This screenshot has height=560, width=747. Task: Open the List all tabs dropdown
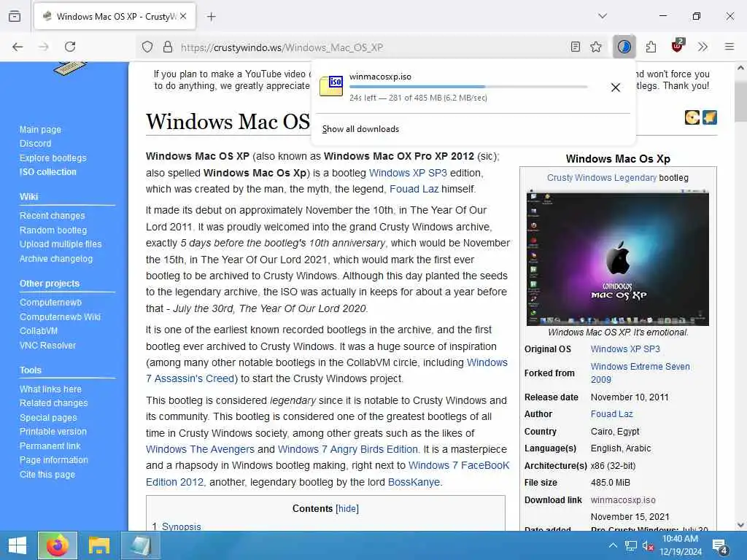point(603,16)
